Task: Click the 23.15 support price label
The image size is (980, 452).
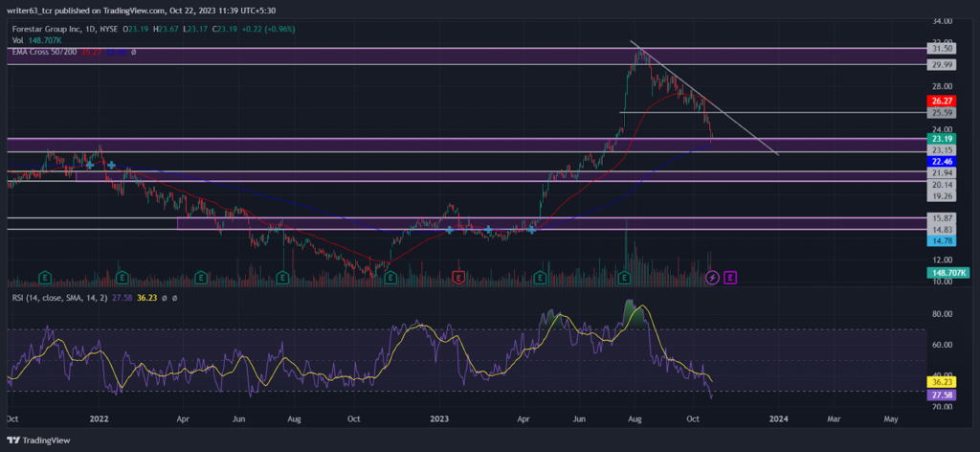Action: (940, 150)
